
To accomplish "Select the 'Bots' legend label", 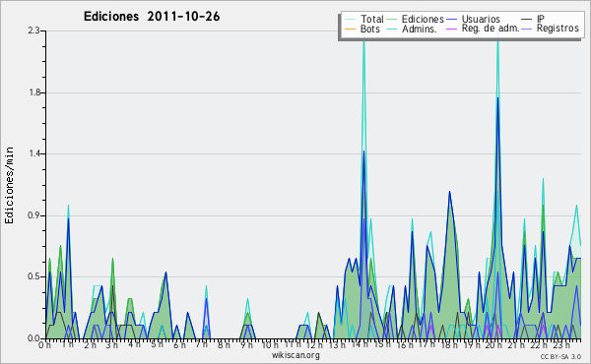I will click(370, 29).
